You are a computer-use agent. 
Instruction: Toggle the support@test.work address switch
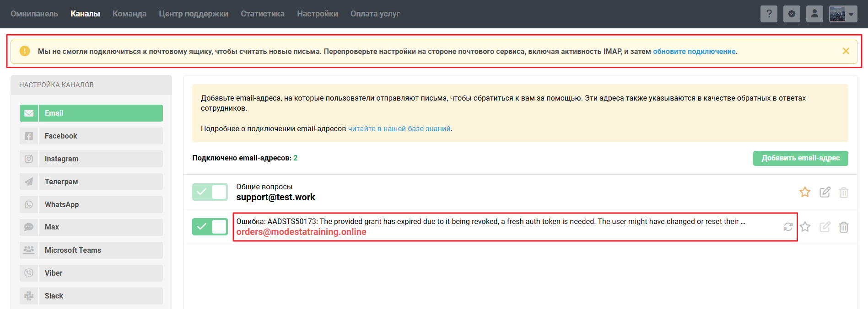[x=210, y=192]
